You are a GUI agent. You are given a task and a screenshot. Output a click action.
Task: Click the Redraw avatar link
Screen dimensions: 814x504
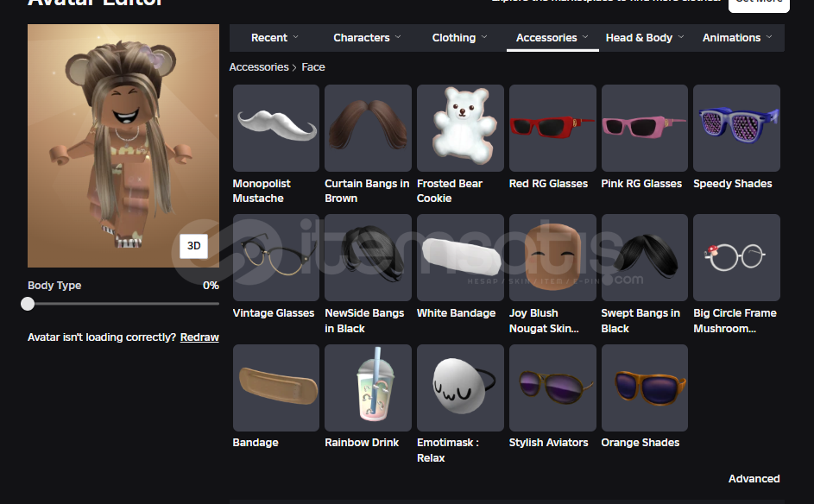point(199,337)
